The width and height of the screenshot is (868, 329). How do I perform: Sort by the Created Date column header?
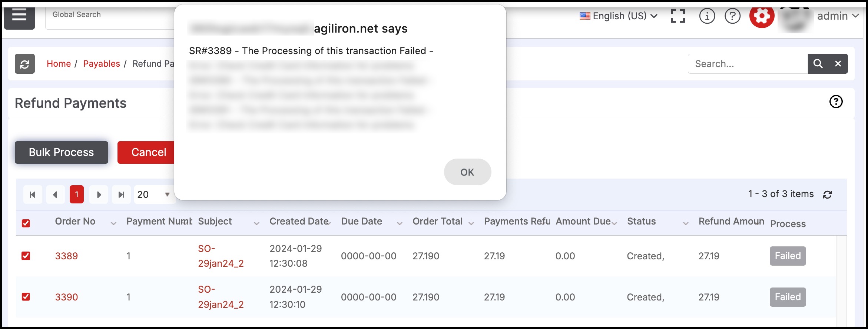point(299,221)
